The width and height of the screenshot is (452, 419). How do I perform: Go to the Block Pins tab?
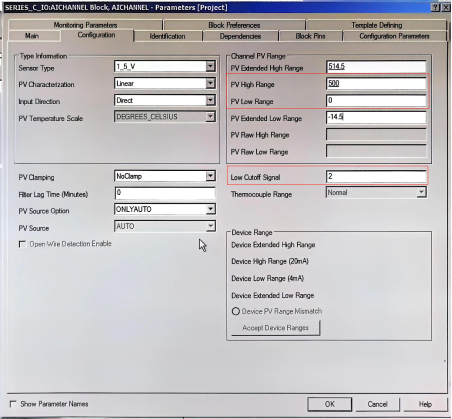pyautogui.click(x=310, y=36)
